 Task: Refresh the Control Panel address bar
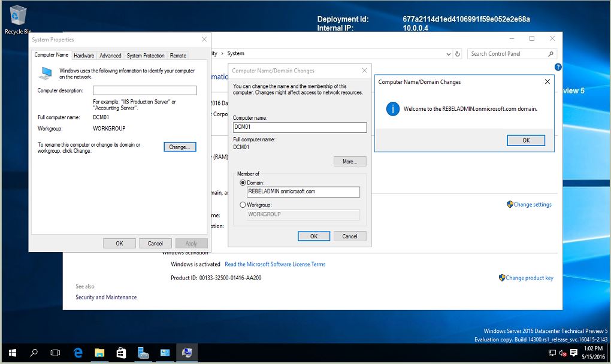pos(458,54)
